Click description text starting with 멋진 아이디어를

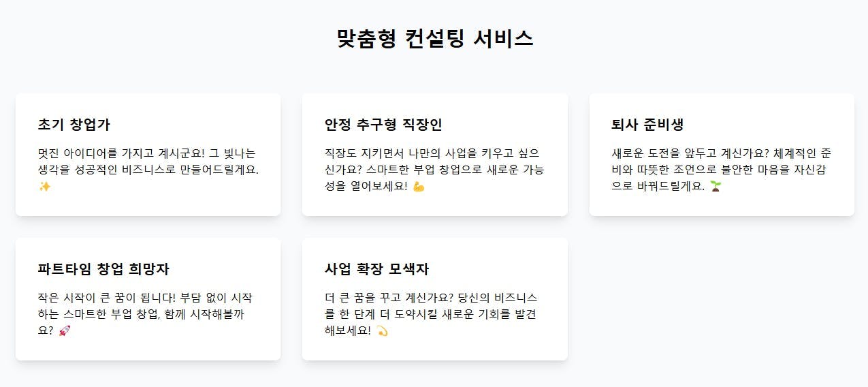[148, 170]
